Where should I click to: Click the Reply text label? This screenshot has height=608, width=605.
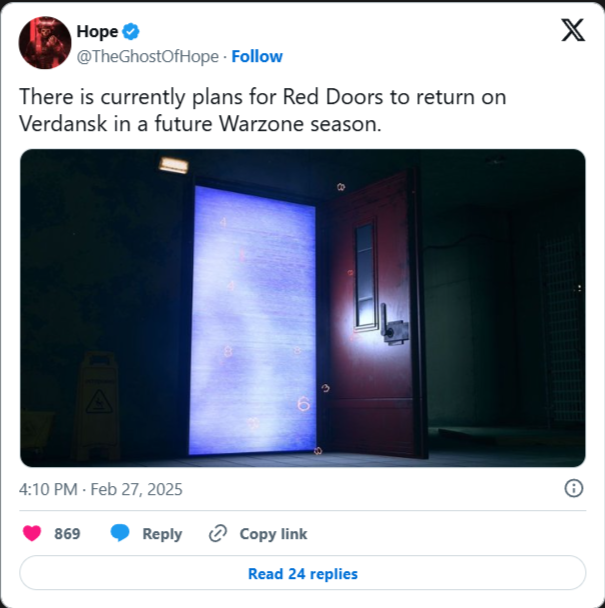pyautogui.click(x=162, y=534)
